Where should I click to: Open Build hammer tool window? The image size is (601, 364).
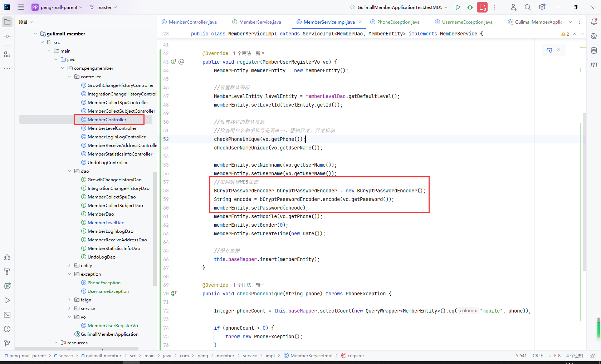pos(7,272)
